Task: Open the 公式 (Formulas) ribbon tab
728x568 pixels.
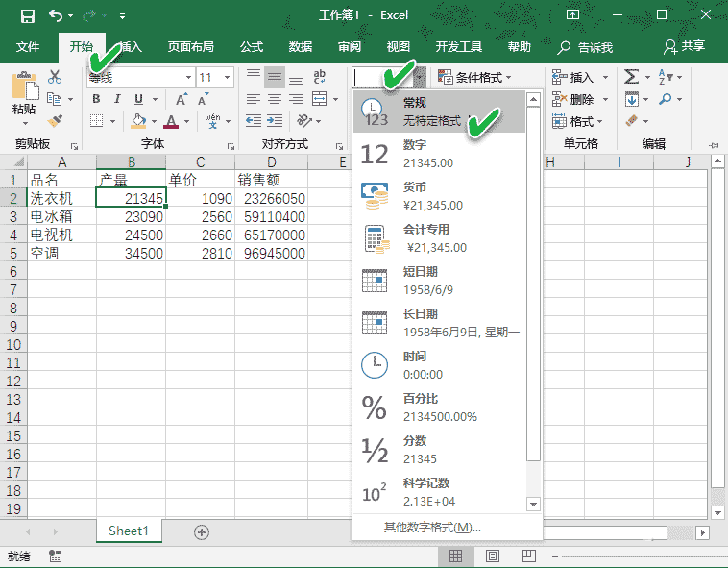Action: (x=252, y=46)
